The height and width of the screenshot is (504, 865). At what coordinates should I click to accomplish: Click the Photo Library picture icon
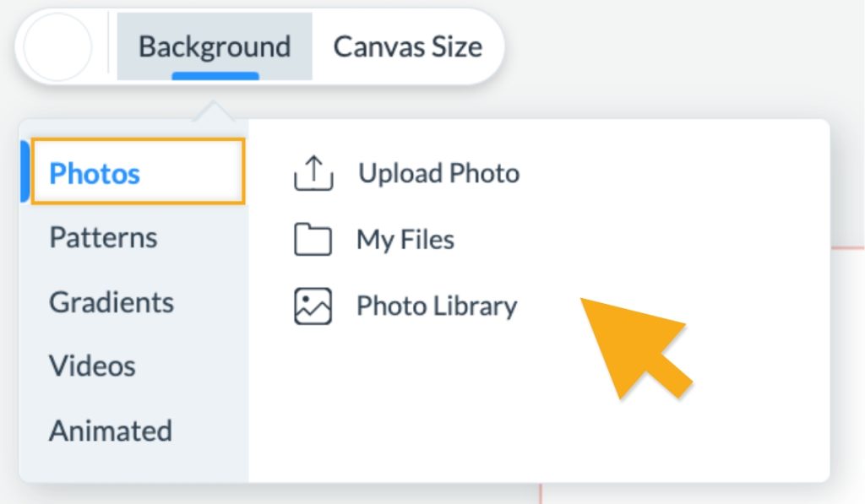(314, 306)
